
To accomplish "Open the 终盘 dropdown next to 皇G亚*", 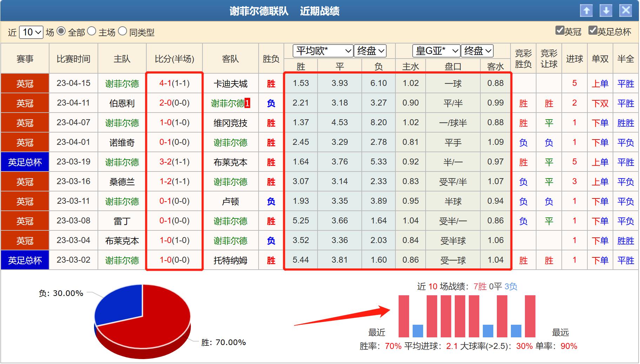I will pyautogui.click(x=477, y=51).
